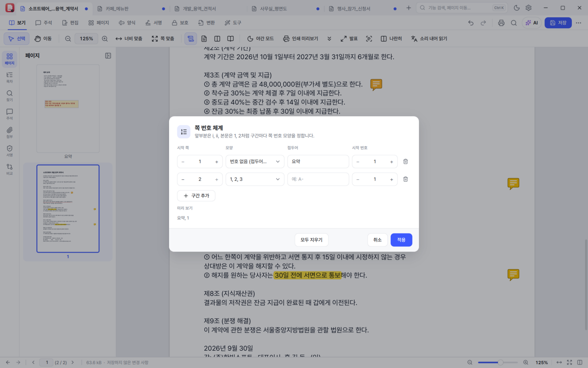Click the empty 접두어 prefix field in row two
This screenshot has height=368, width=588.
318,179
